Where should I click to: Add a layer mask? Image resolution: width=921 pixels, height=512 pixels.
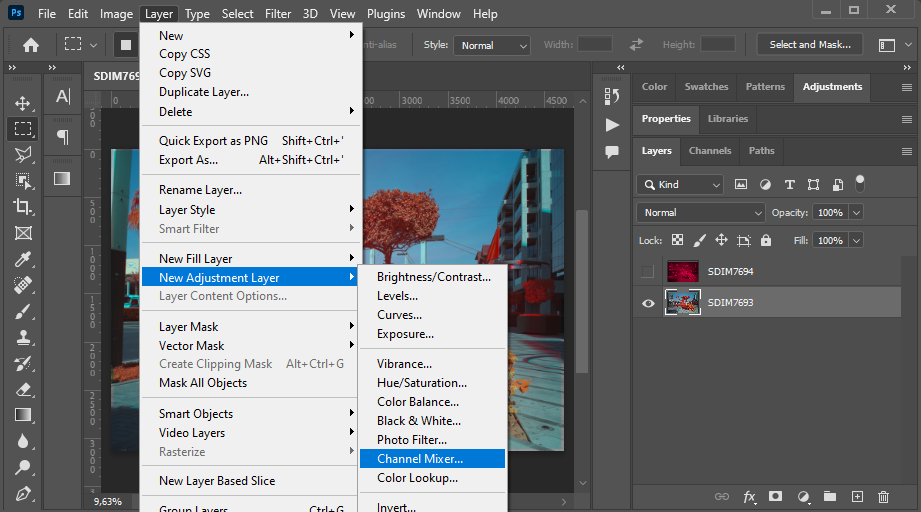coord(775,496)
